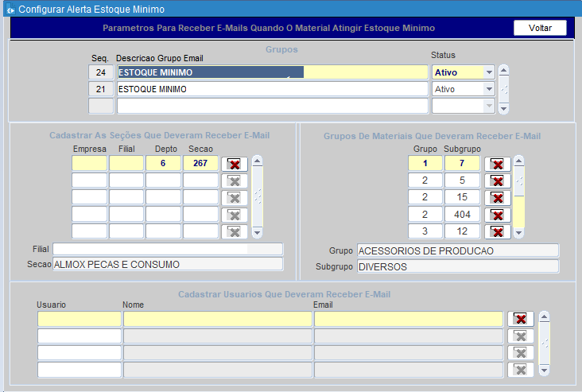Viewport: 582px width, 392px height.
Task: Click first Nome field in users table
Action: [x=218, y=319]
